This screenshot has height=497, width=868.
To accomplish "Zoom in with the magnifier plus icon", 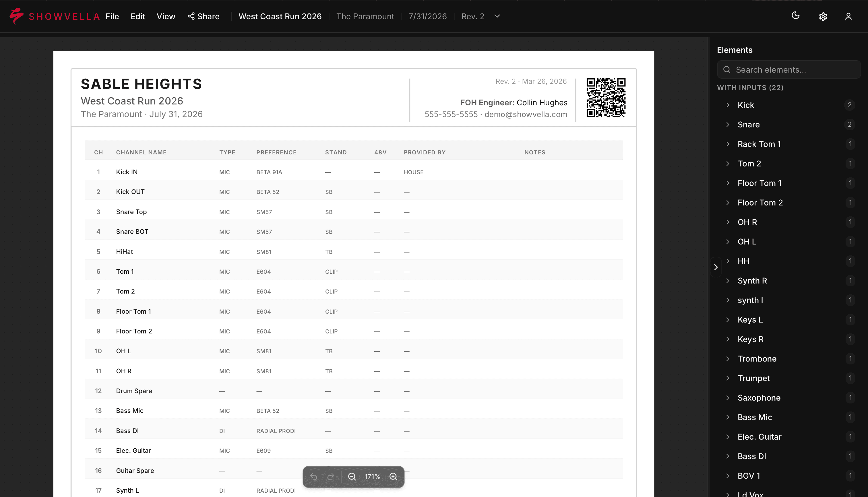I will (x=393, y=477).
